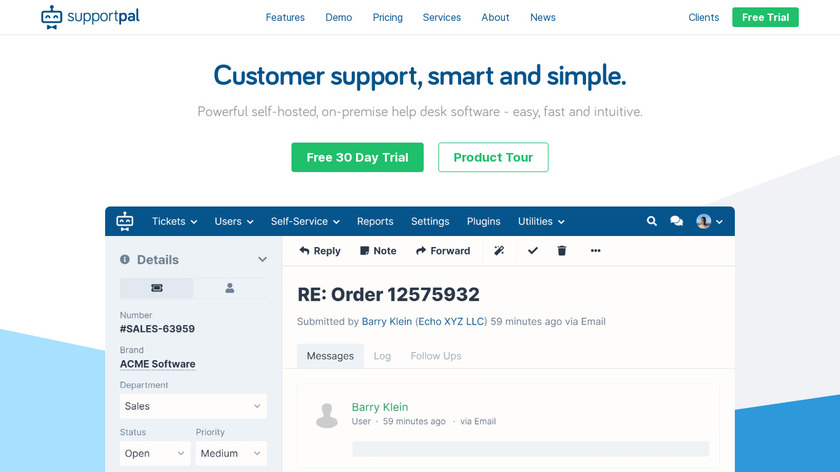
Task: Open the Users dropdown menu
Action: (234, 221)
